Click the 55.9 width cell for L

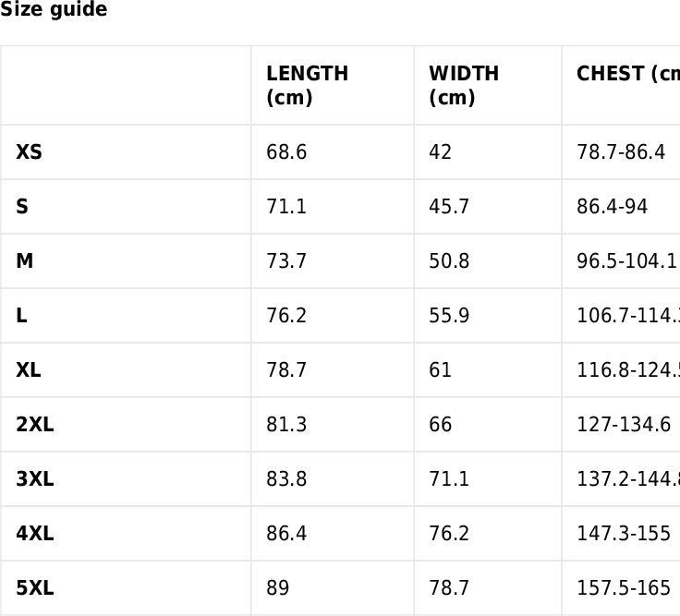[x=449, y=316]
